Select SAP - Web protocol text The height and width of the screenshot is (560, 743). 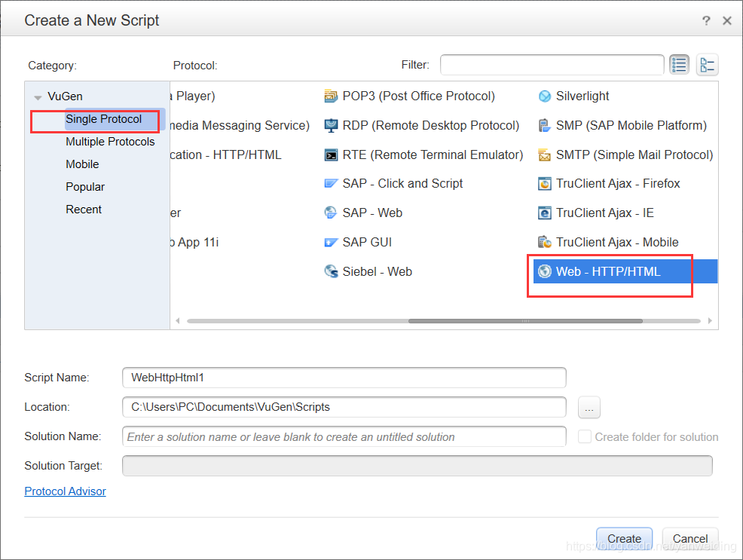(x=372, y=213)
